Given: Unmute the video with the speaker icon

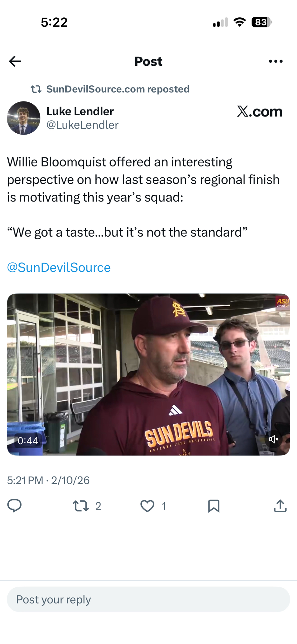Looking at the screenshot, I should [273, 439].
